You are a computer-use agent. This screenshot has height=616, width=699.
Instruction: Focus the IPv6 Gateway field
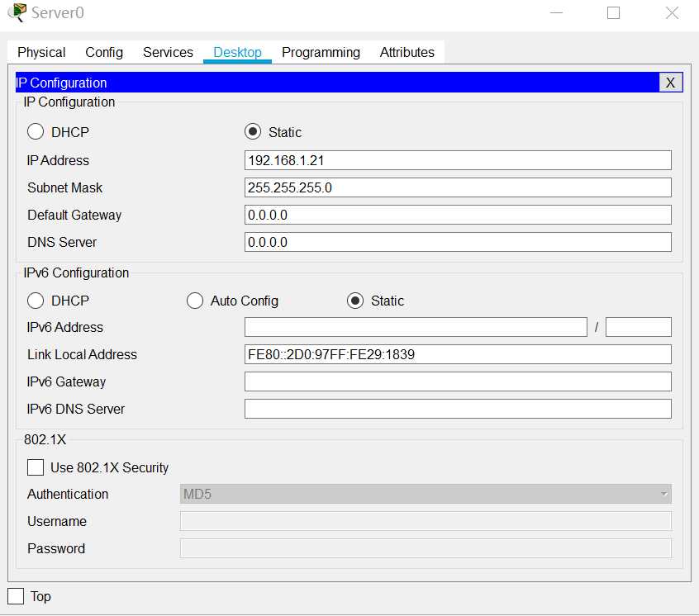tap(458, 381)
